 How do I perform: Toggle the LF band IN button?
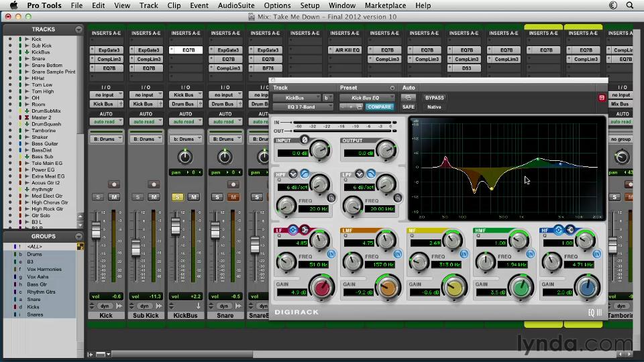pyautogui.click(x=331, y=254)
